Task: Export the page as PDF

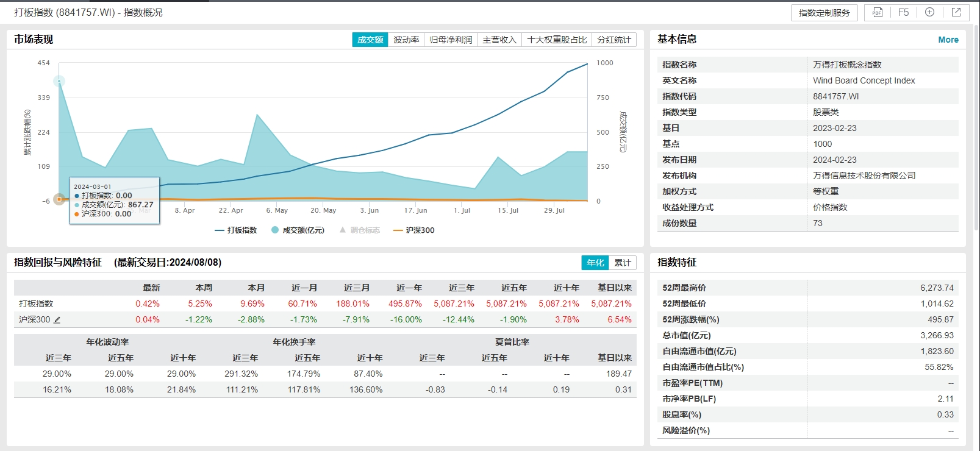Action: [x=877, y=13]
